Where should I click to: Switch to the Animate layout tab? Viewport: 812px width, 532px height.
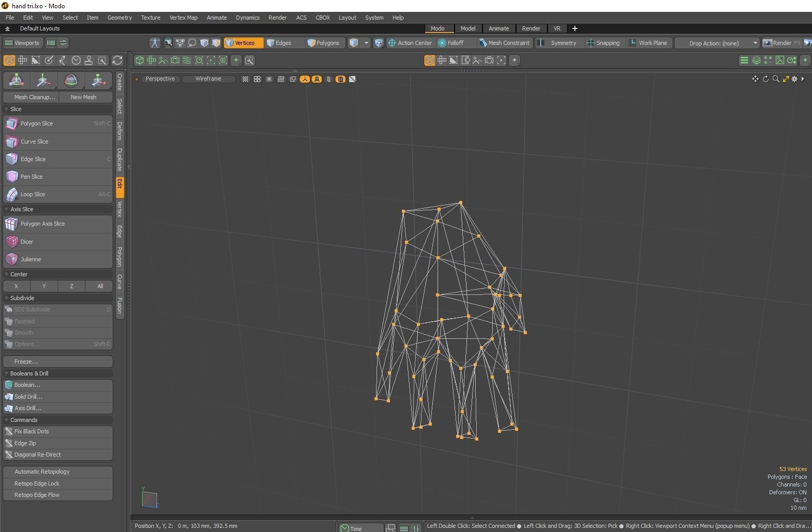click(498, 28)
